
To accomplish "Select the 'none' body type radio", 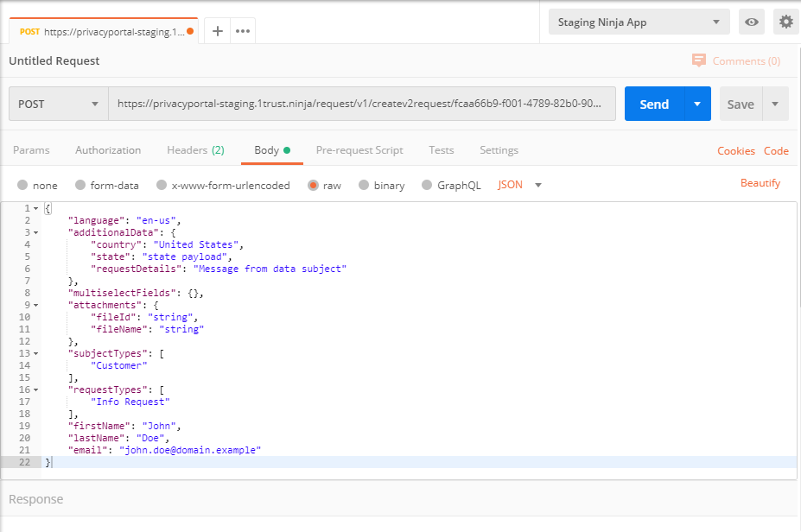I will point(22,185).
